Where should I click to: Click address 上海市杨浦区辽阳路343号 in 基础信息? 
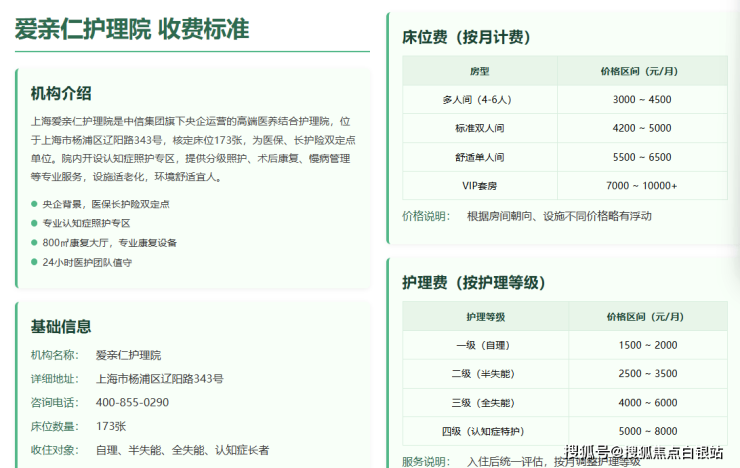coord(160,379)
